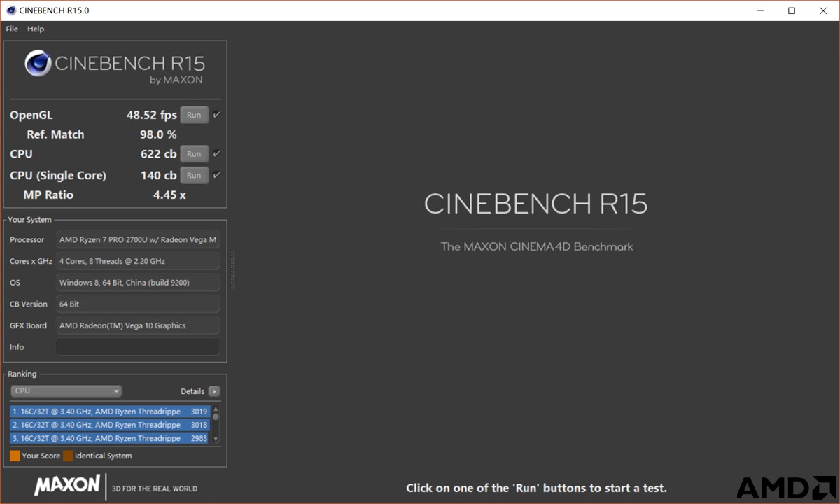Click the Details label in the Ranking panel

(192, 391)
